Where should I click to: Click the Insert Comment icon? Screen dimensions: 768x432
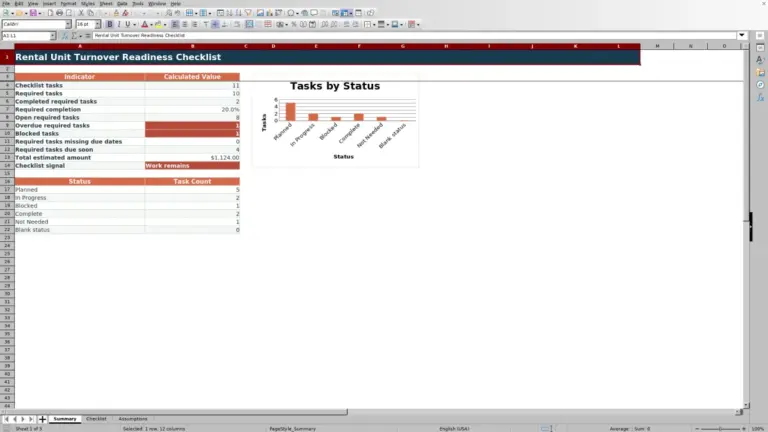(x=314, y=13)
